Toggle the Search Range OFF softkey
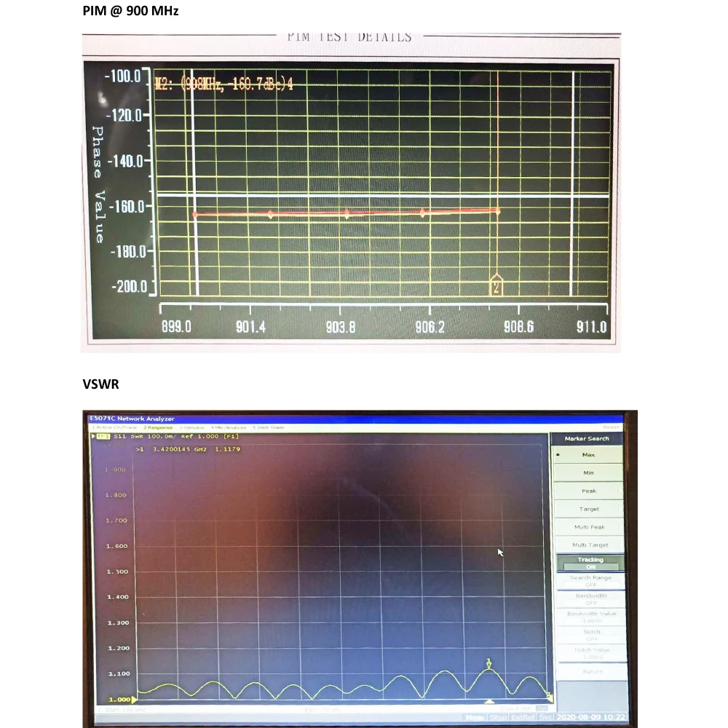The height and width of the screenshot is (728, 728). coord(590,580)
